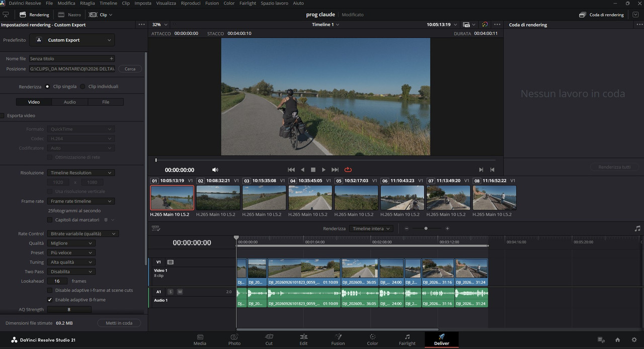Open the Fusion page icon

pyautogui.click(x=338, y=339)
